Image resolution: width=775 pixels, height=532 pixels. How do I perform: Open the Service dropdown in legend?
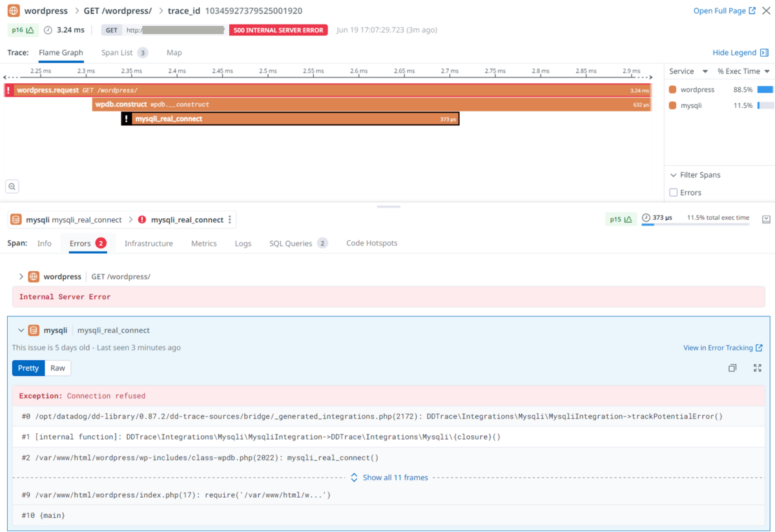[688, 72]
